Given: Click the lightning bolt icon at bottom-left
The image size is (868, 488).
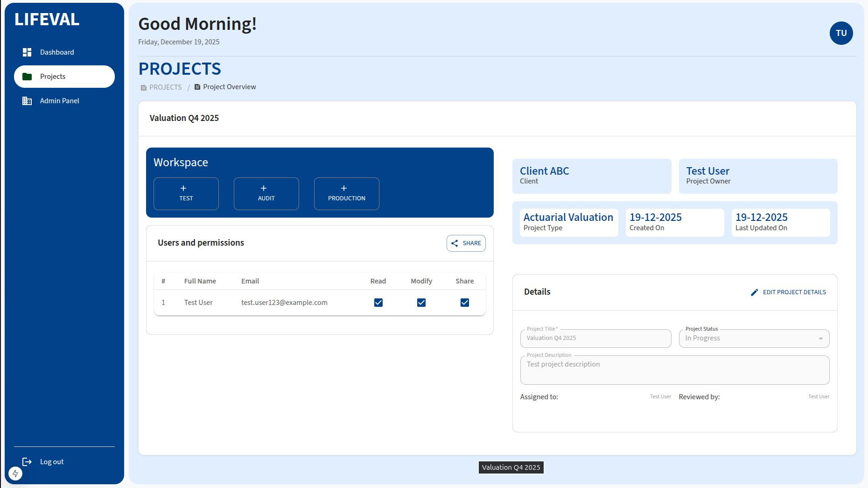Looking at the screenshot, I should tap(15, 474).
